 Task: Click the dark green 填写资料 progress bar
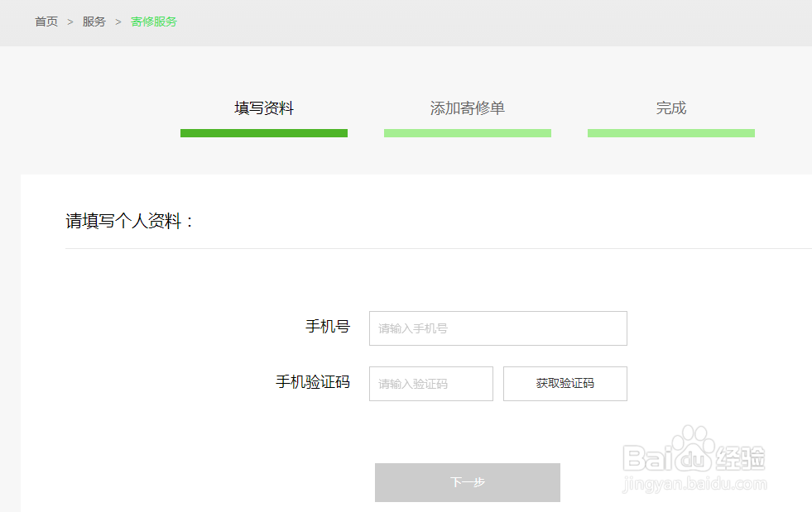(263, 132)
